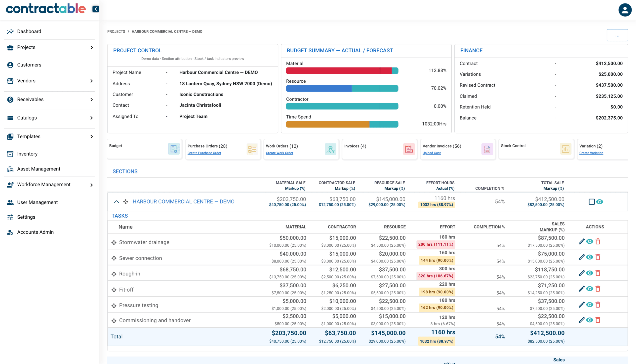Grab the Stormwater drainage move handle

click(x=114, y=242)
